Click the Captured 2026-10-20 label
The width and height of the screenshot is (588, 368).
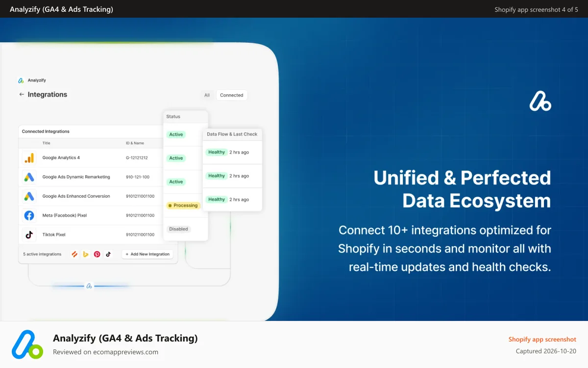(546, 351)
